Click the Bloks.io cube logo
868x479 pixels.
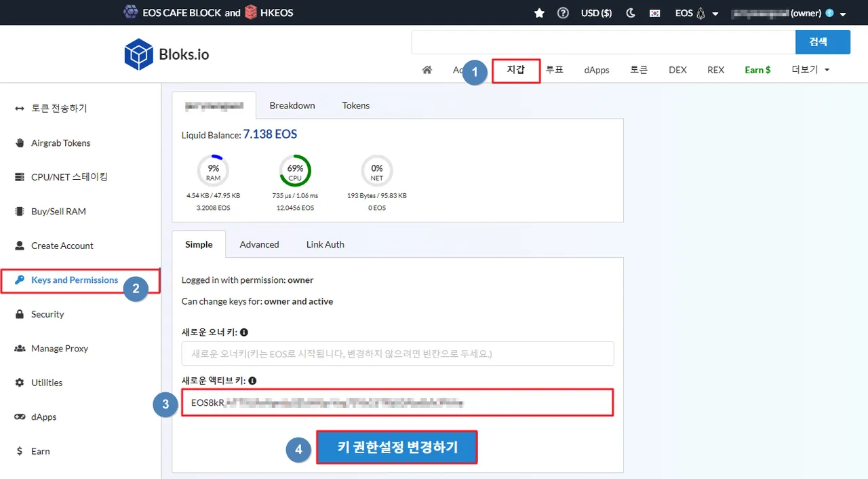click(x=138, y=54)
